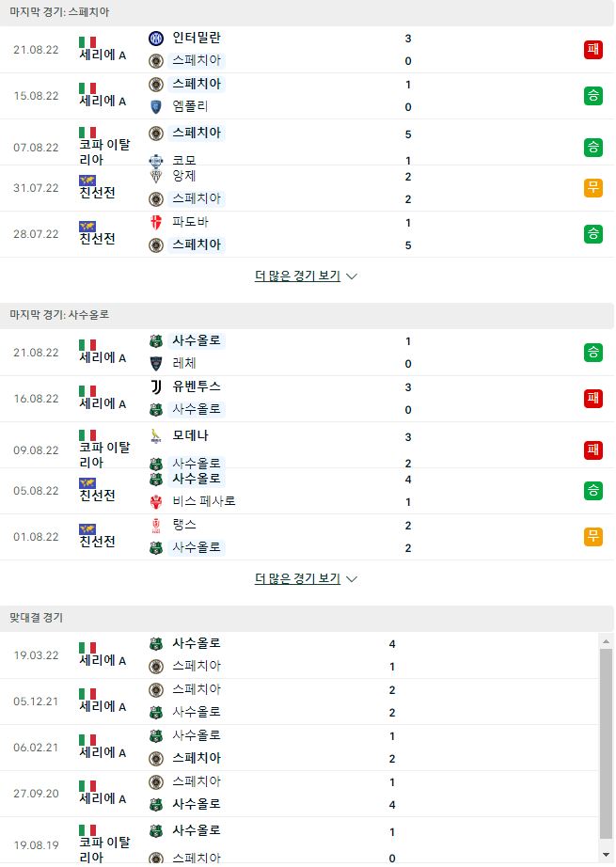The image size is (616, 867).
Task: Open '더 많은 경기 보기' link for Spezia
Action: [x=297, y=276]
